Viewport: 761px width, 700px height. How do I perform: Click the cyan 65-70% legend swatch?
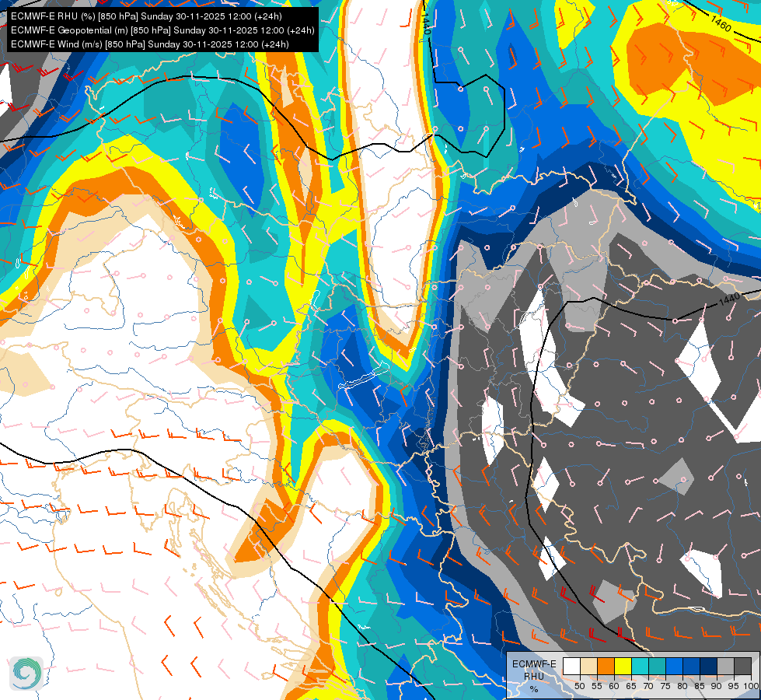[640, 666]
